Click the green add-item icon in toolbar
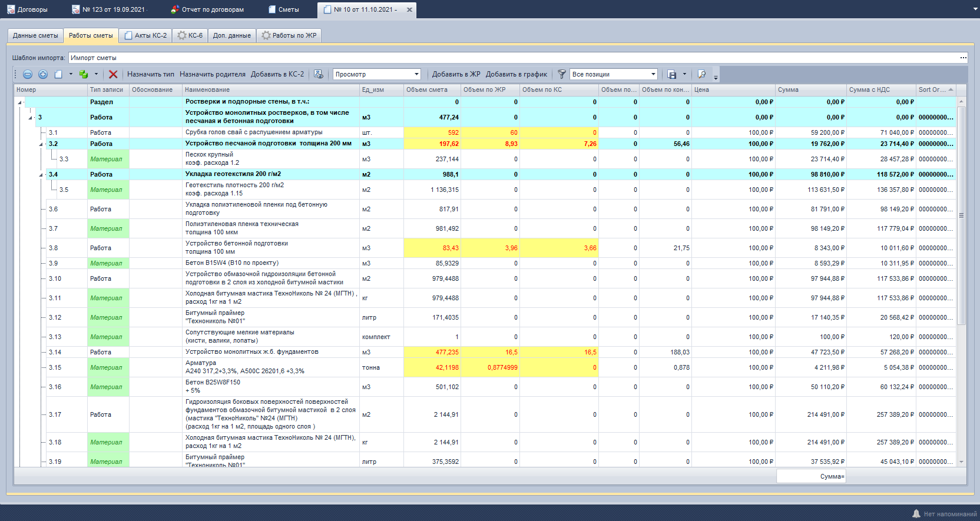The width and height of the screenshot is (980, 521). [84, 74]
